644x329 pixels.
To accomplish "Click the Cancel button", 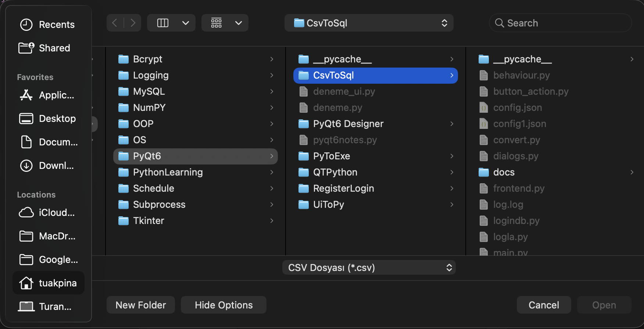I will coord(544,305).
